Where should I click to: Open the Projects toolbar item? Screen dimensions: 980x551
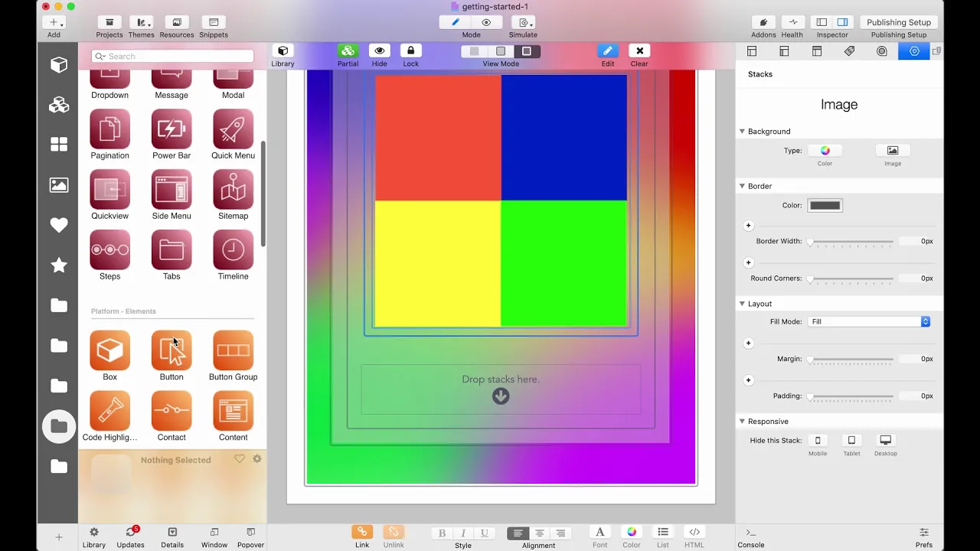point(109,22)
